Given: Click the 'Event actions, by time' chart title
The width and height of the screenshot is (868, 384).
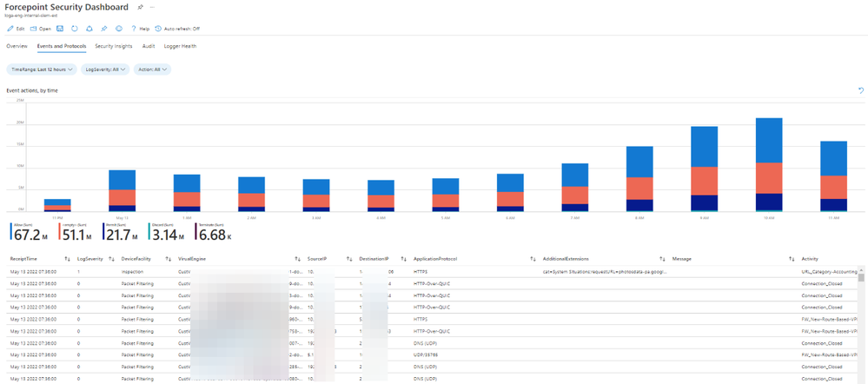Looking at the screenshot, I should click(32, 90).
